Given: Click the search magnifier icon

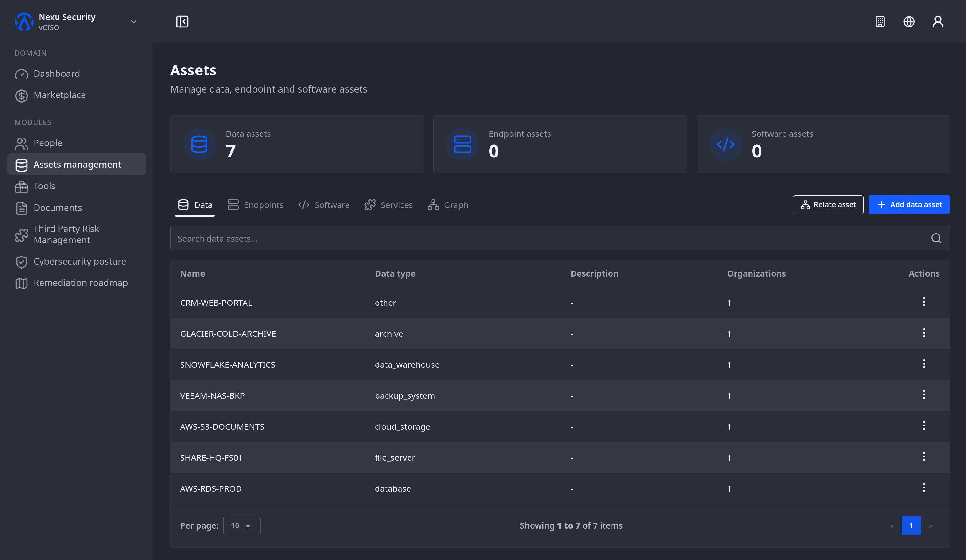Looking at the screenshot, I should click(936, 238).
